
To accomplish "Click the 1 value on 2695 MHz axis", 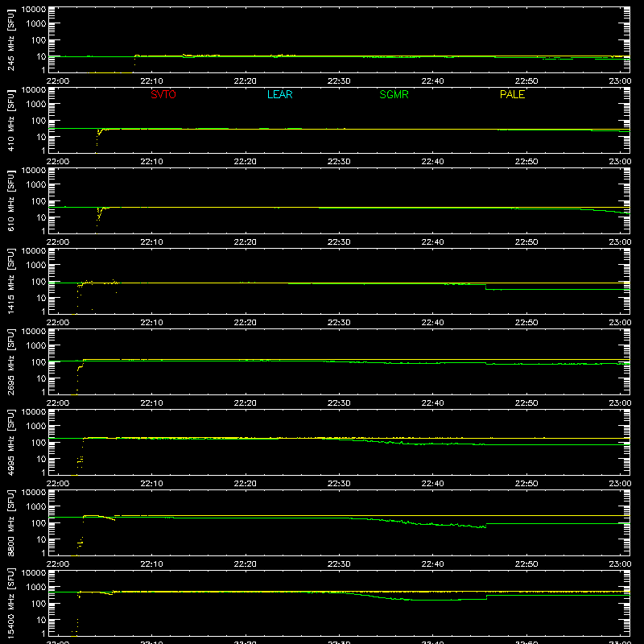I will [x=43, y=392].
